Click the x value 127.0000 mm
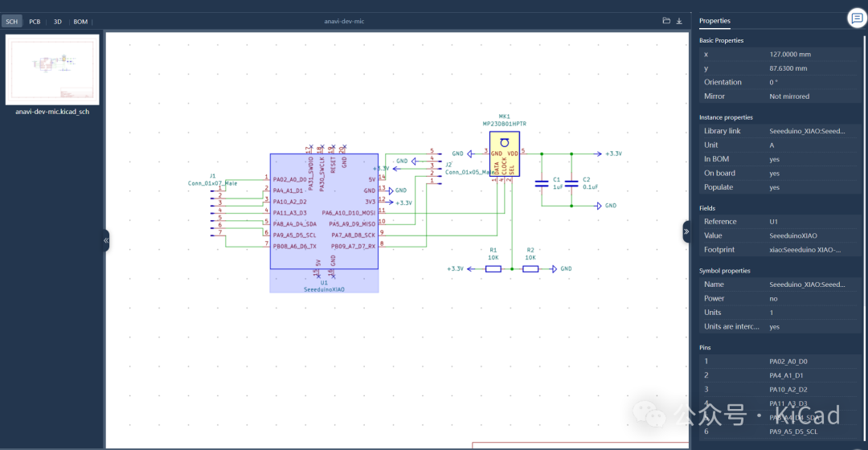 click(x=790, y=55)
